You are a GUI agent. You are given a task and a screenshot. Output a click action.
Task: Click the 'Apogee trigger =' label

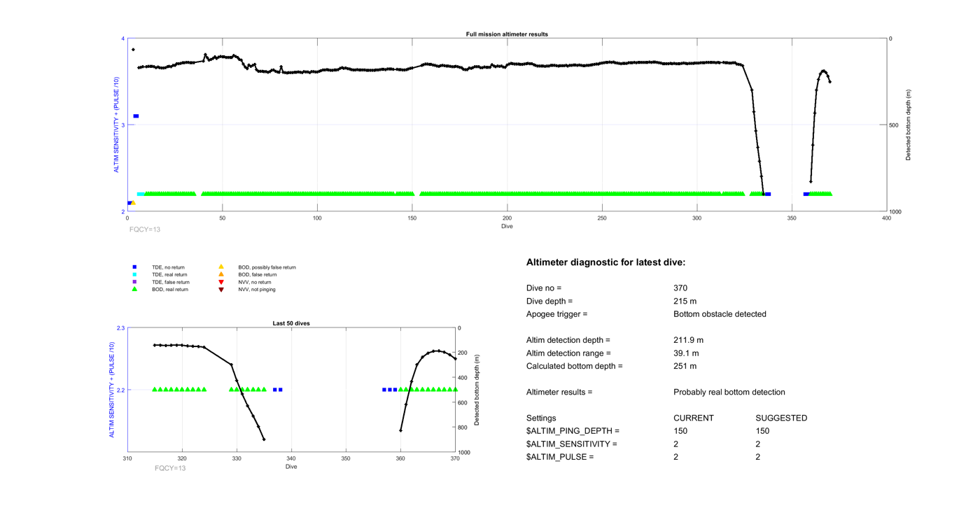[557, 314]
